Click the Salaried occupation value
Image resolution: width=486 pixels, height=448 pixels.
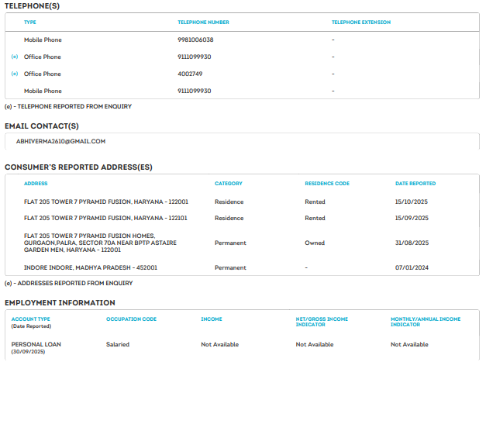(118, 344)
